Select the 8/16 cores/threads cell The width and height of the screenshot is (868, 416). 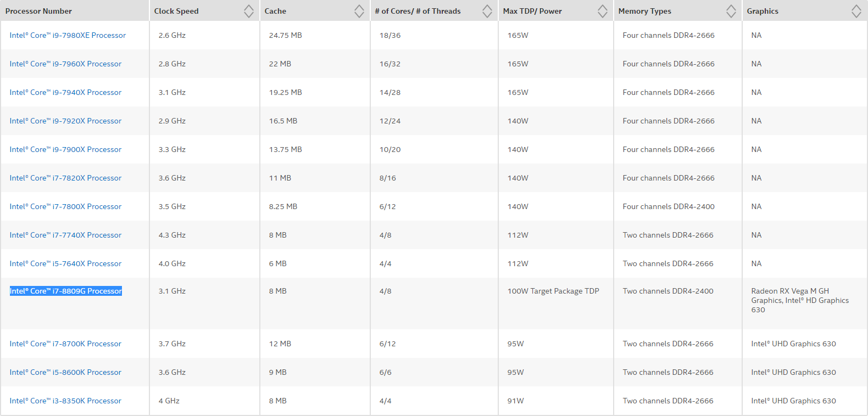point(435,178)
